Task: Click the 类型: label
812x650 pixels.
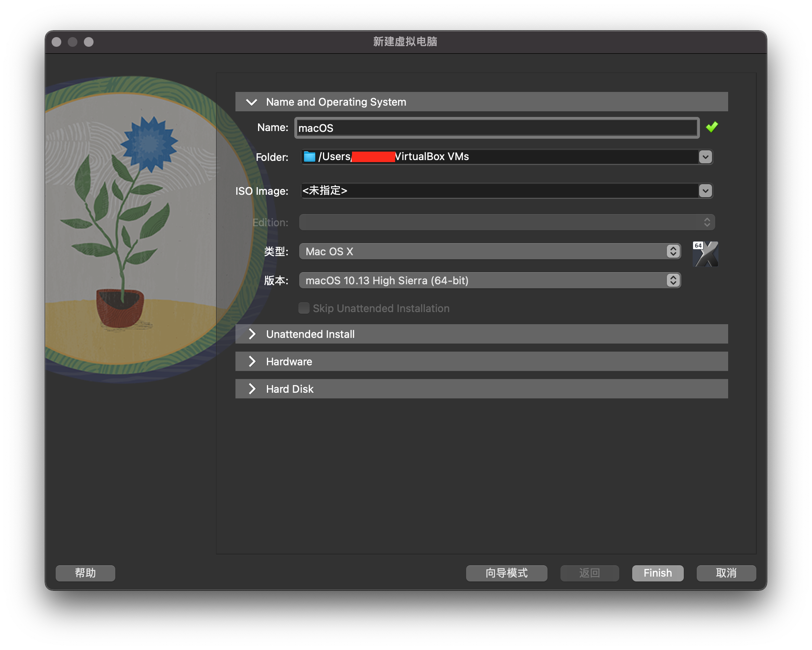Action: (276, 251)
